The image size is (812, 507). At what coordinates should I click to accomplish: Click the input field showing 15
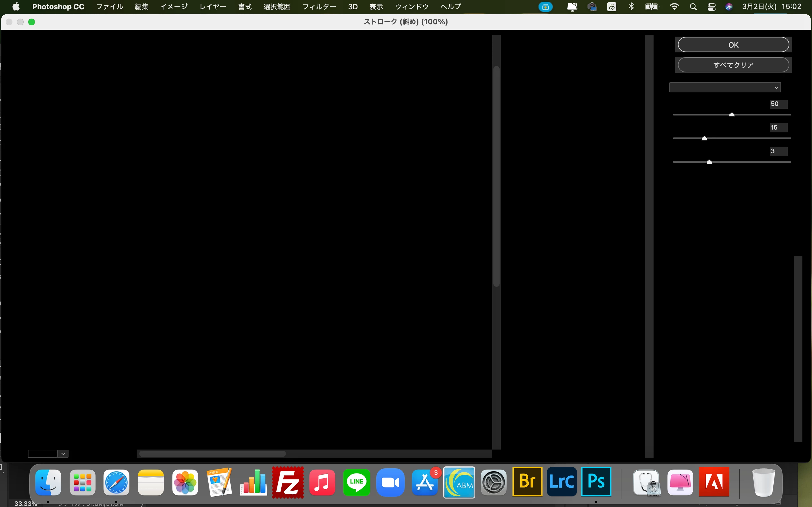pos(778,127)
